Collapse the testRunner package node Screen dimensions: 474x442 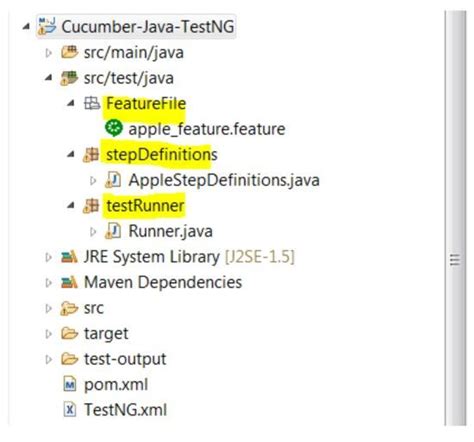point(70,206)
